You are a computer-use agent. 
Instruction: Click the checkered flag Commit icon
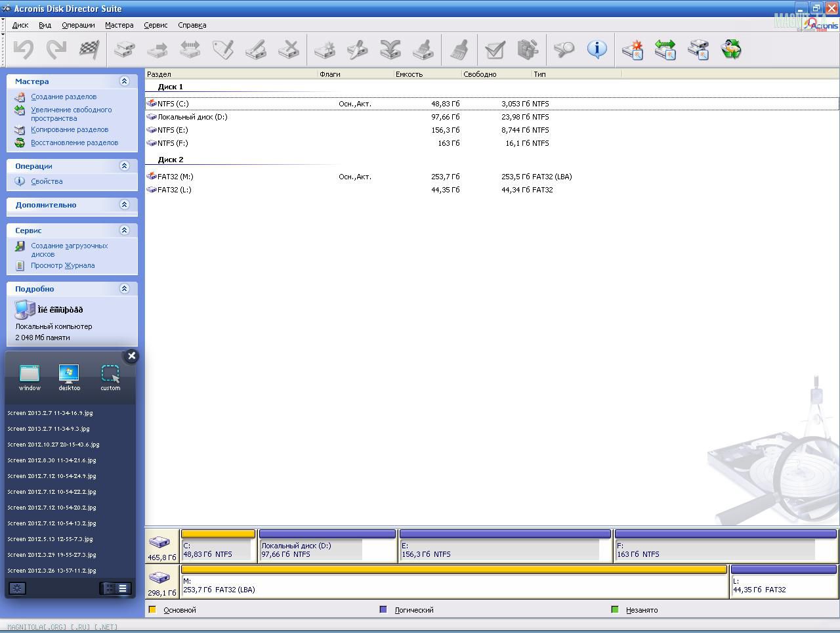pos(89,49)
